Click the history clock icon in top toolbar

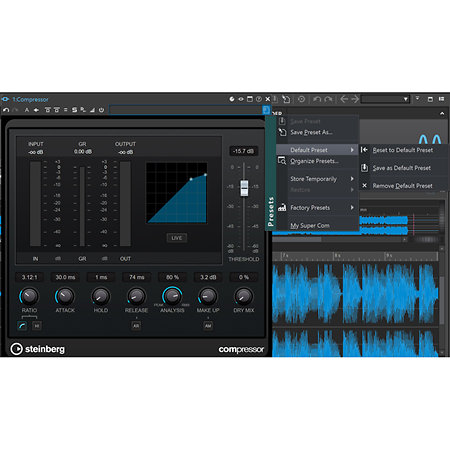coord(301,99)
